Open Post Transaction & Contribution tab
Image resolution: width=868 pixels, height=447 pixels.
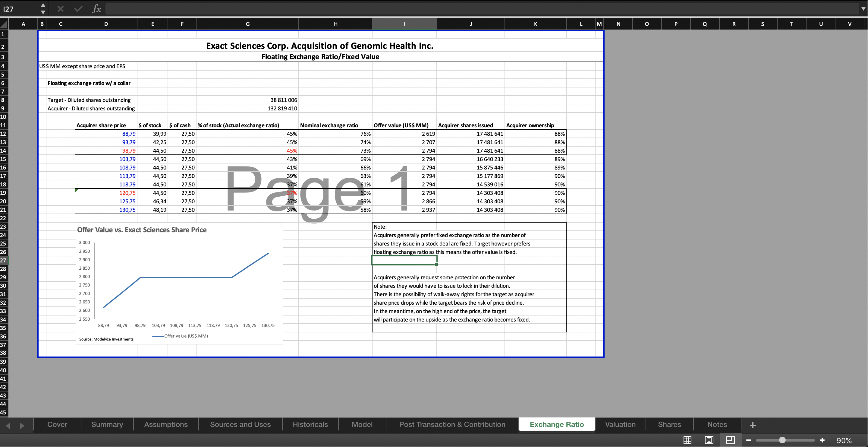(452, 424)
